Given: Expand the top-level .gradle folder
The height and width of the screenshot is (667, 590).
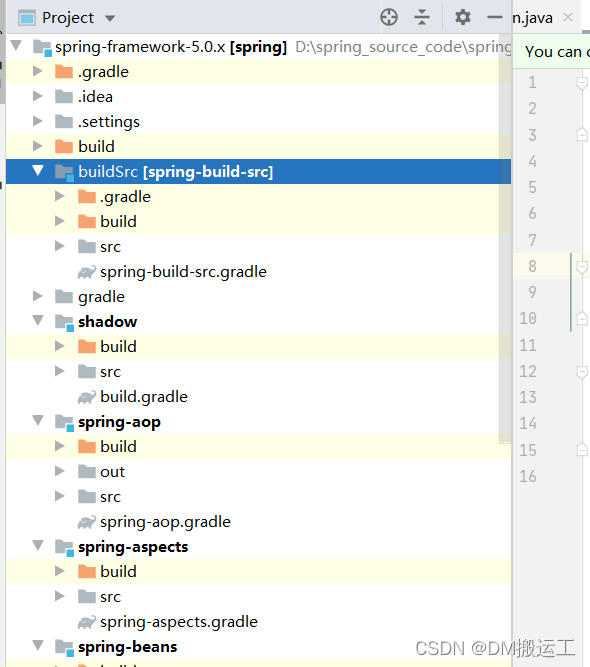Looking at the screenshot, I should pos(38,71).
